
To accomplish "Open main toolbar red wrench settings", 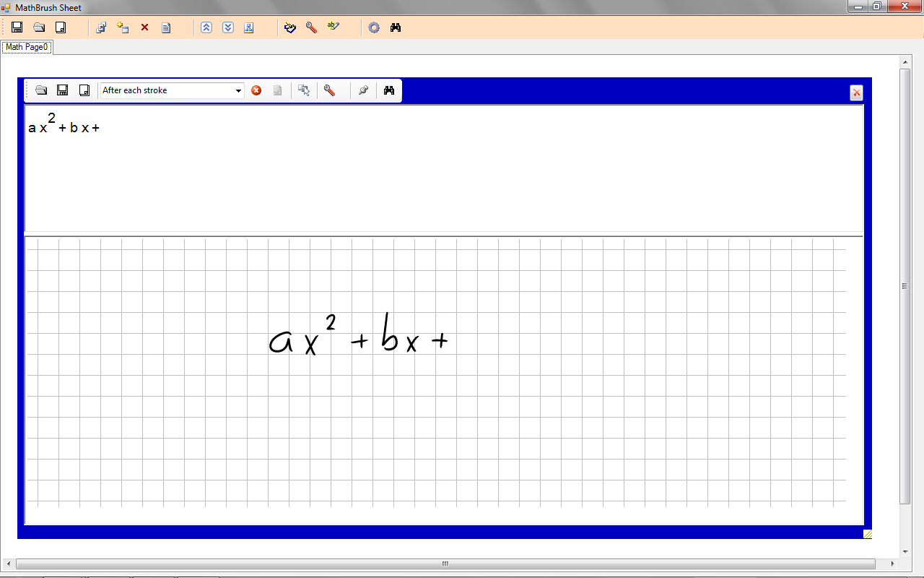I will pos(311,27).
